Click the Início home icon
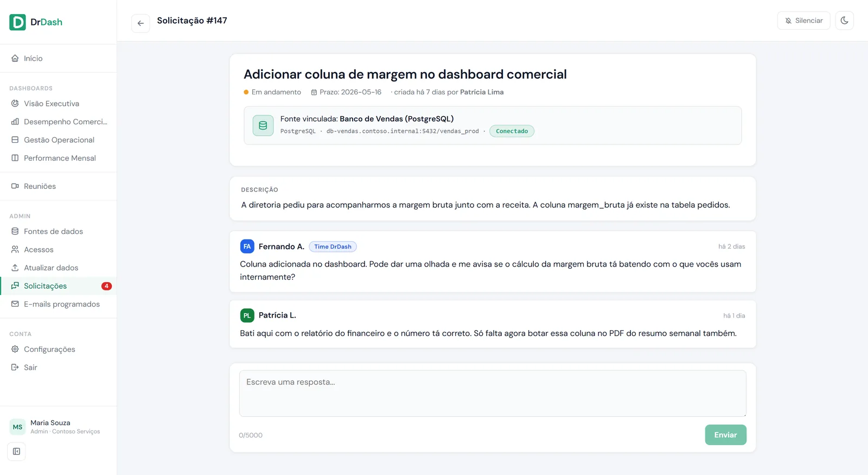This screenshot has height=475, width=868. 15,58
